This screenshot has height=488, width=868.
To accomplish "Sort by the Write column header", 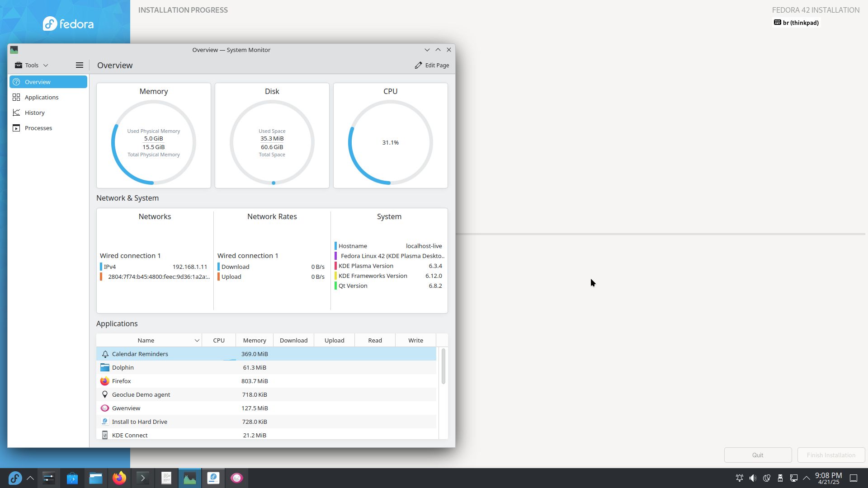I will (415, 340).
